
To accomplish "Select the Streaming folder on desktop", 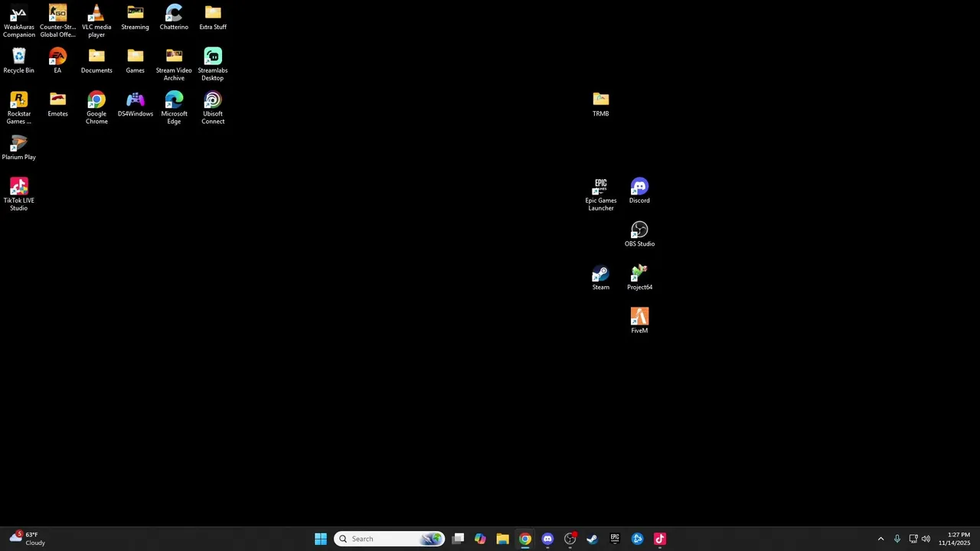I will click(135, 18).
